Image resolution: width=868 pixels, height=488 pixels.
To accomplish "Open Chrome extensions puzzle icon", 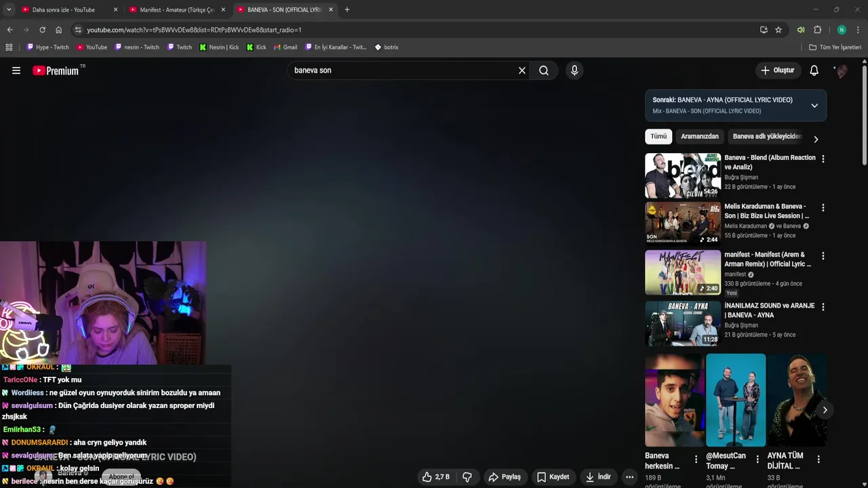I will 818,30.
